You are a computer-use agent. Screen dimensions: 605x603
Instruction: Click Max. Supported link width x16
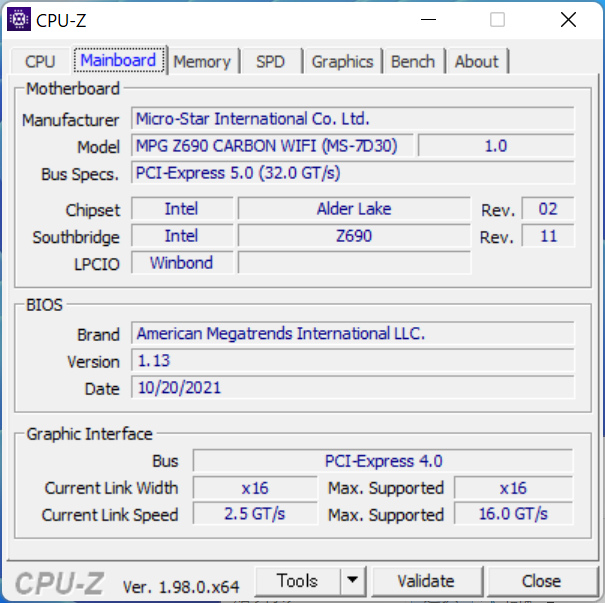(x=514, y=488)
